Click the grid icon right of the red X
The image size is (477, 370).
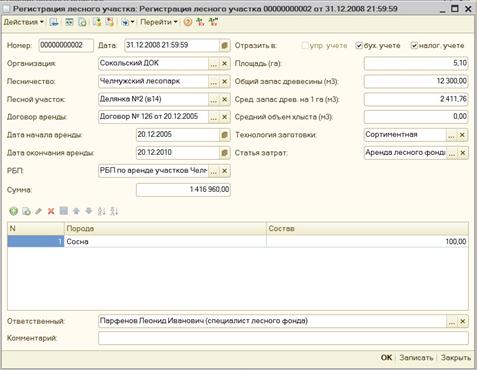click(x=63, y=211)
